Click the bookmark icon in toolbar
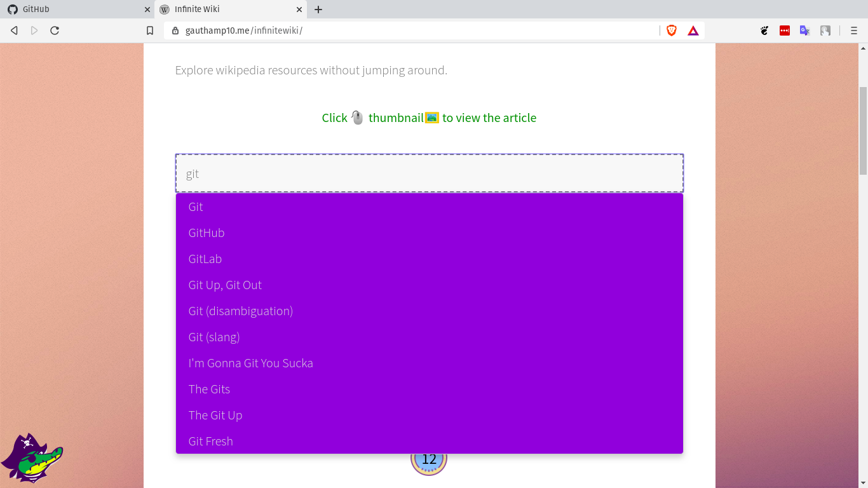Viewport: 868px width, 488px height. click(x=150, y=30)
